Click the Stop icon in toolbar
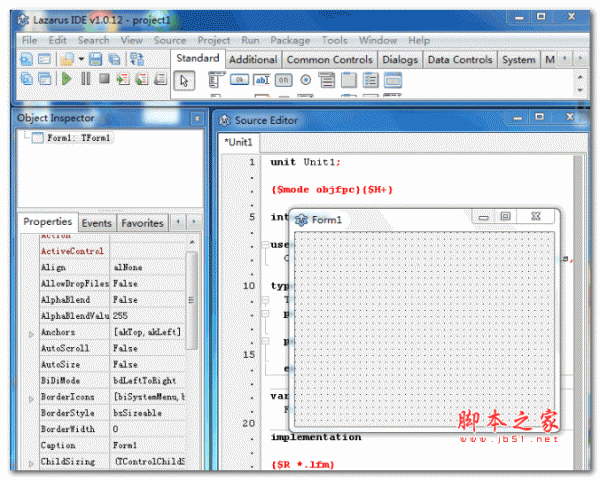 [x=105, y=79]
